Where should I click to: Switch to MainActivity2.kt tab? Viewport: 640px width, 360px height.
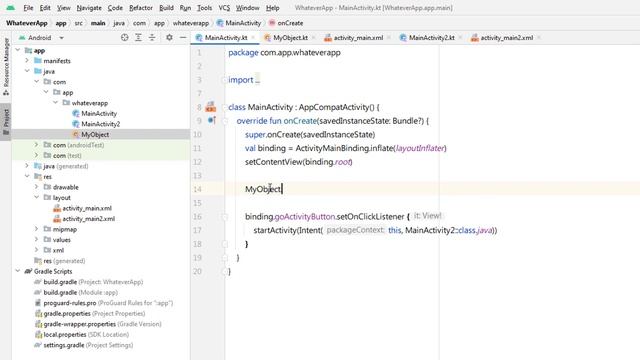pyautogui.click(x=431, y=38)
